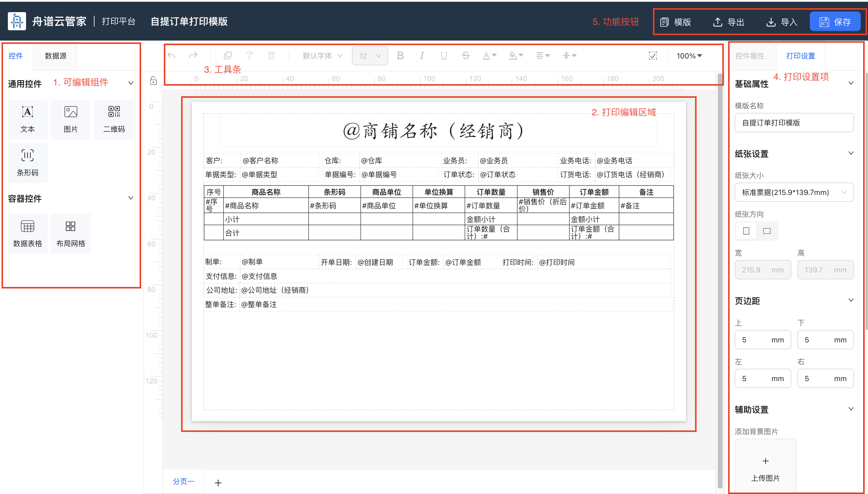Click the top margin input

coord(763,340)
